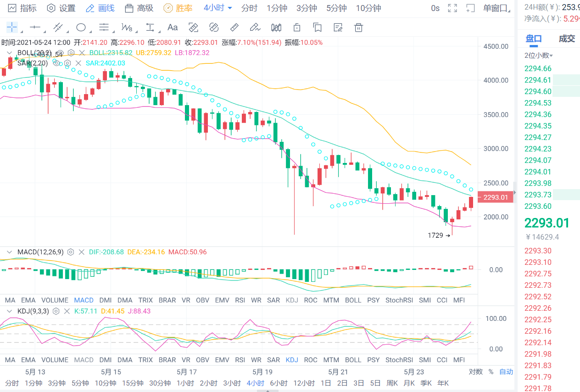Select the ellipse shape drawing tool
Viewport: 580px width, 392px height.
point(81,28)
